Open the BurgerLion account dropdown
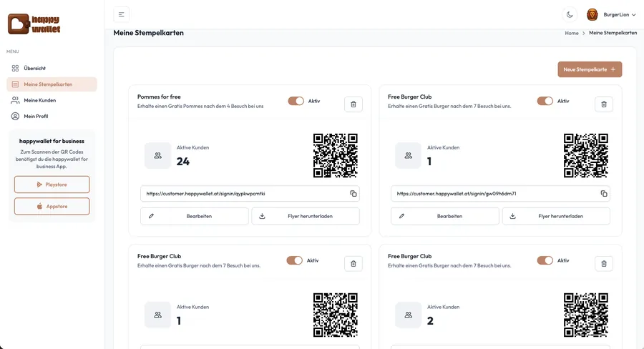The width and height of the screenshot is (644, 349). [x=611, y=14]
